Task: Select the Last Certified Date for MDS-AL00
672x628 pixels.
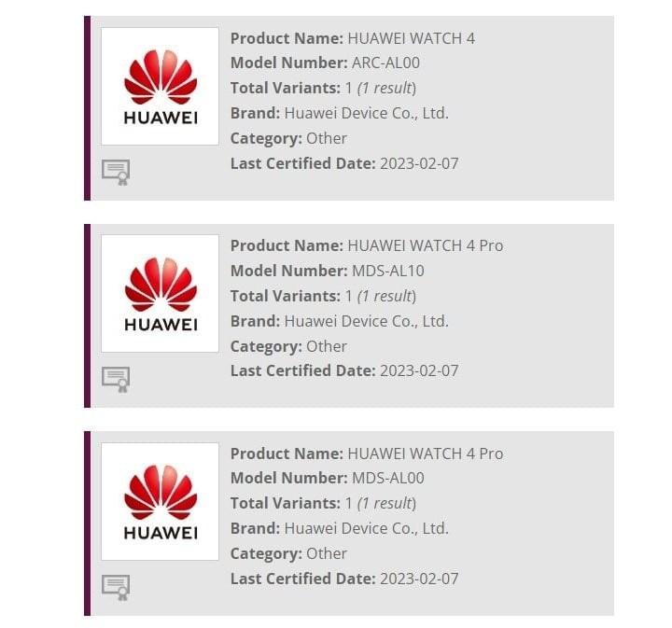Action: point(419,579)
